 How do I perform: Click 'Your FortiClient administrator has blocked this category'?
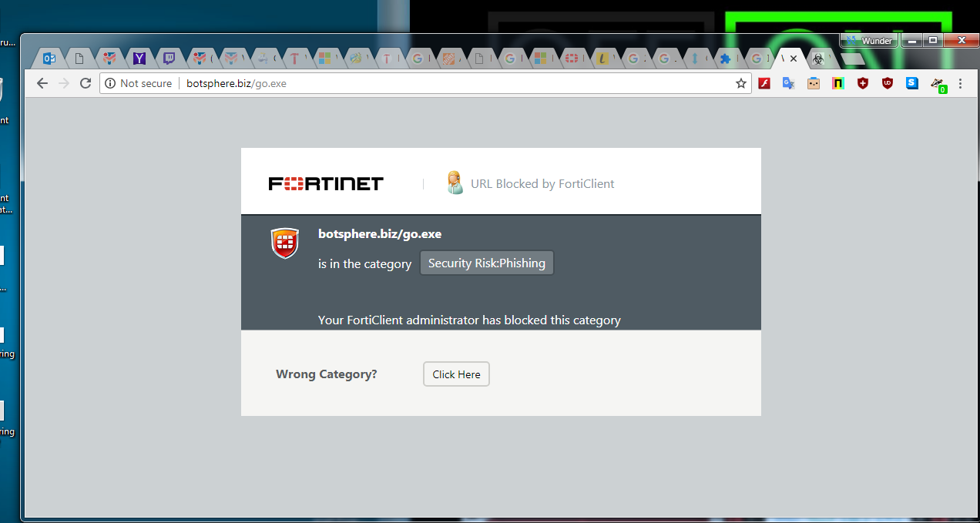469,320
